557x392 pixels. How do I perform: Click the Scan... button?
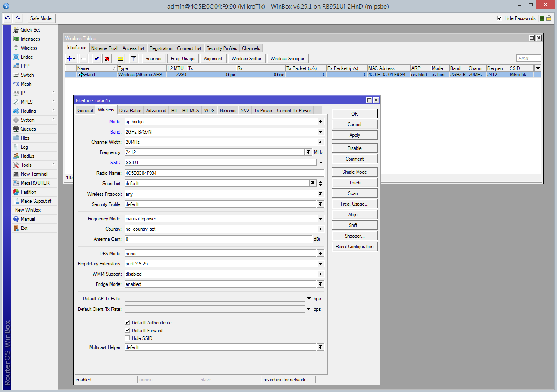[355, 193]
